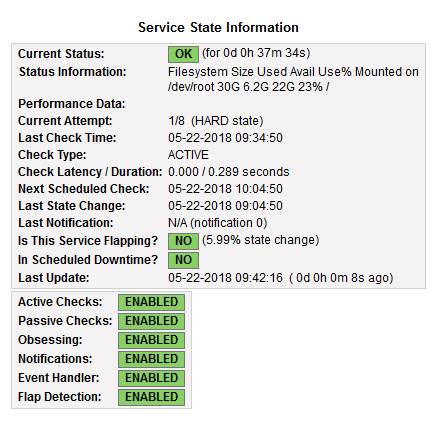Viewport: 442px width, 430px height.
Task: Click the Last Check Time value
Action: (225, 138)
